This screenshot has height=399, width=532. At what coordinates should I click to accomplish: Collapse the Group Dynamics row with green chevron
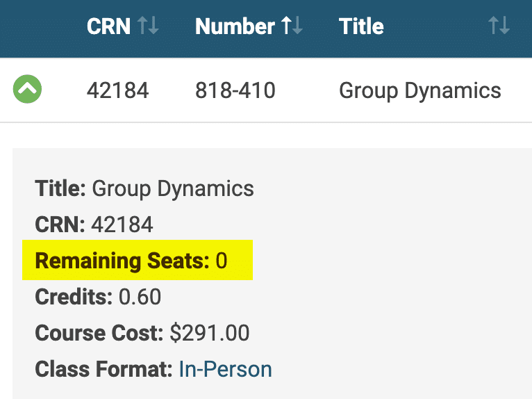tap(28, 89)
